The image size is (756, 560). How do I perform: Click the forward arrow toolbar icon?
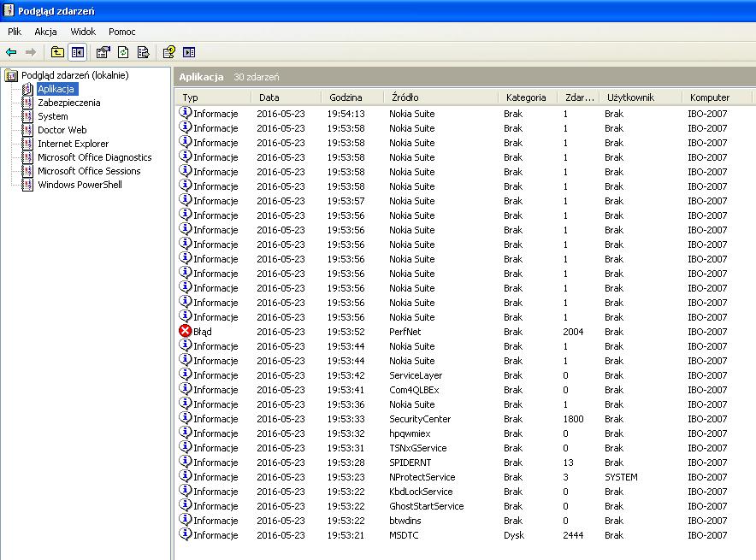31,52
